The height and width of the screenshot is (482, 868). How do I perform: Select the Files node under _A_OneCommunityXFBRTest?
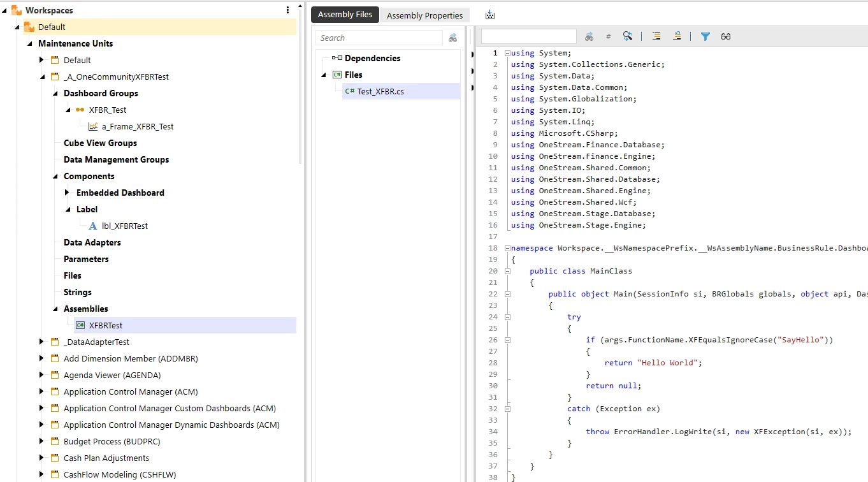coord(72,275)
